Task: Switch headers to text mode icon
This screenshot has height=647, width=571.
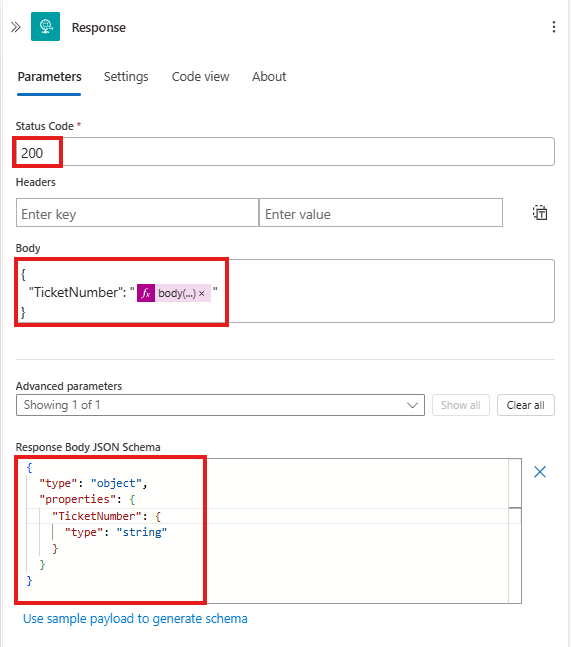Action: (540, 213)
